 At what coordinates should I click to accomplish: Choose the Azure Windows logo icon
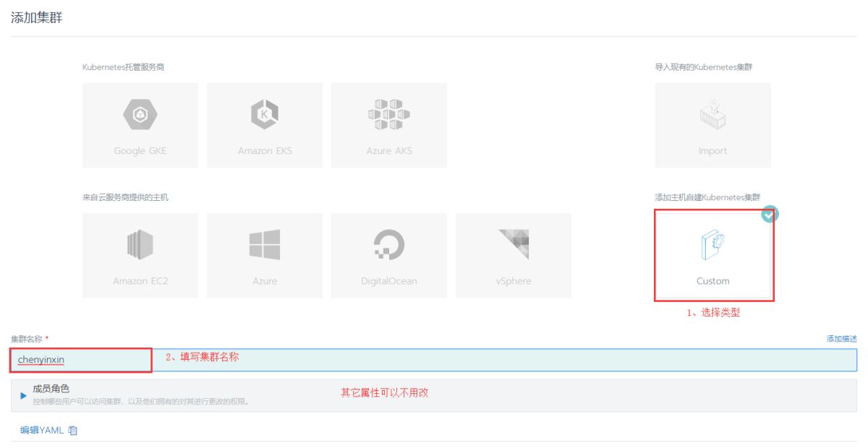[265, 245]
